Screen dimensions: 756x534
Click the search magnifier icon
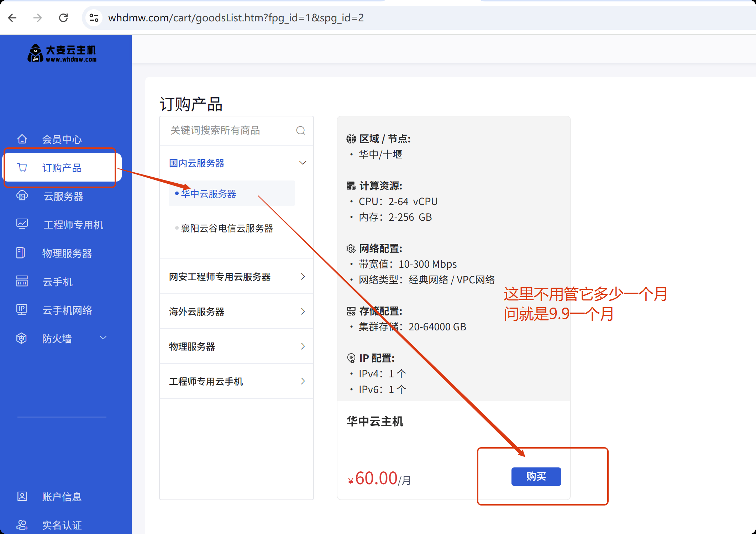300,130
